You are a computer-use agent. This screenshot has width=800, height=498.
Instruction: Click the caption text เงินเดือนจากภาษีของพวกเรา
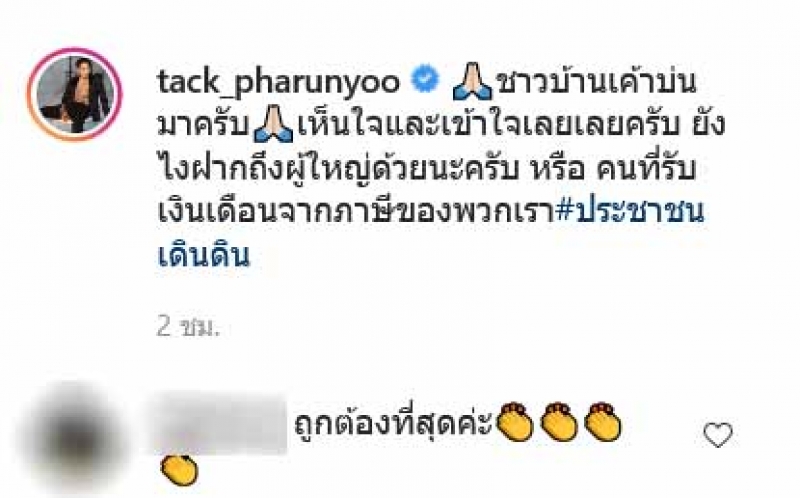pyautogui.click(x=356, y=212)
